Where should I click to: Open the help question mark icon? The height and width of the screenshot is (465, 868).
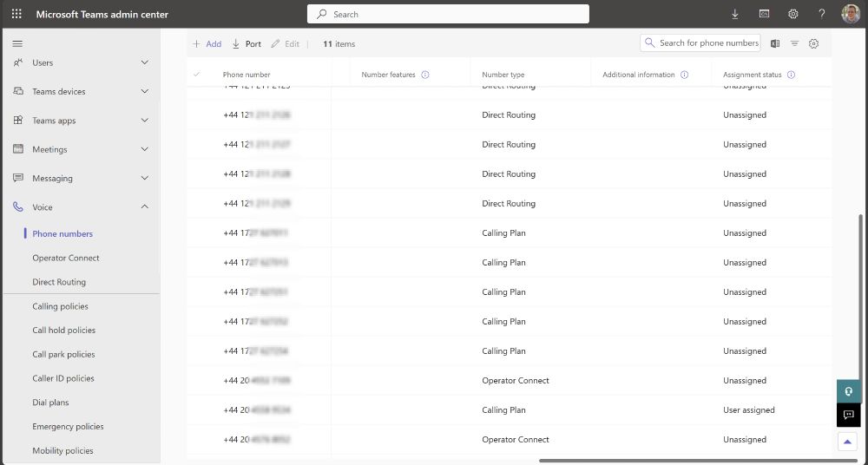822,15
